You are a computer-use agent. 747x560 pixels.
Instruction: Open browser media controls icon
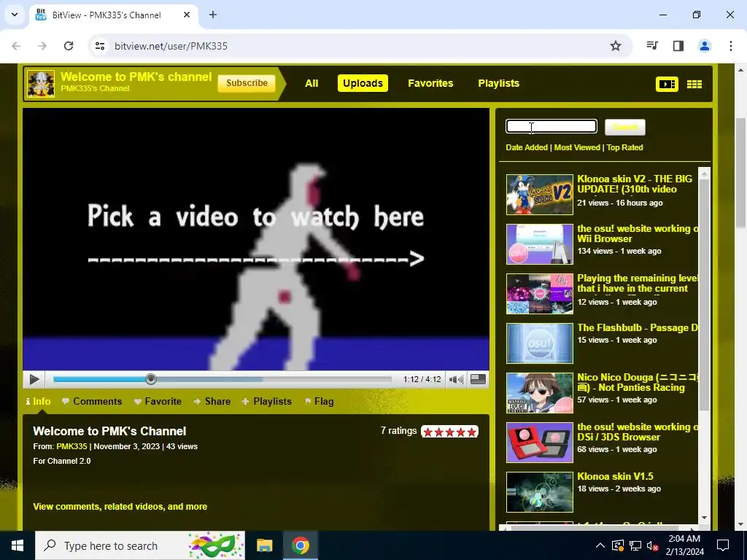[x=652, y=46]
